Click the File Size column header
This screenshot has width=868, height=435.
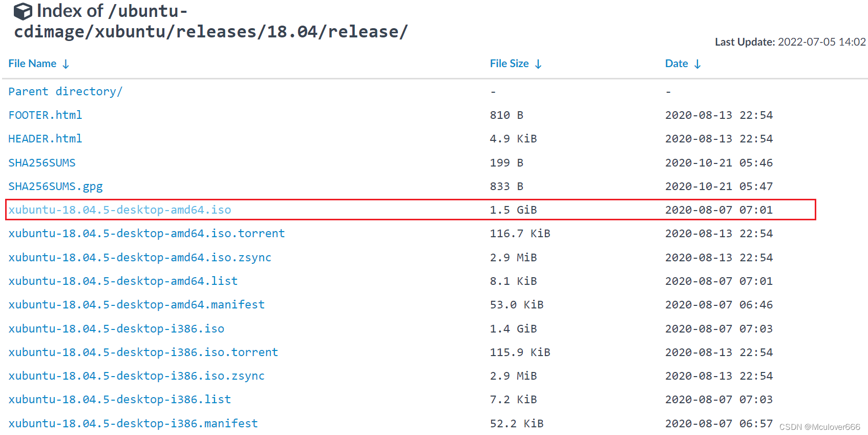tap(509, 64)
